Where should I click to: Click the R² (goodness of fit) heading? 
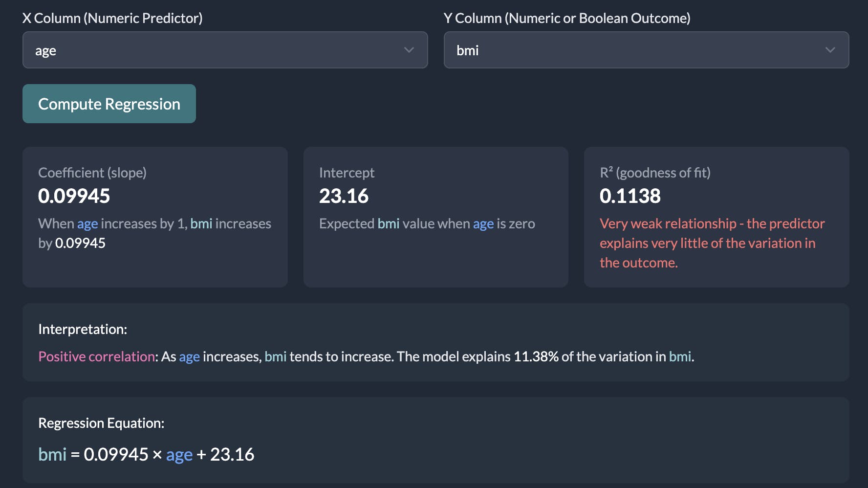coord(655,173)
